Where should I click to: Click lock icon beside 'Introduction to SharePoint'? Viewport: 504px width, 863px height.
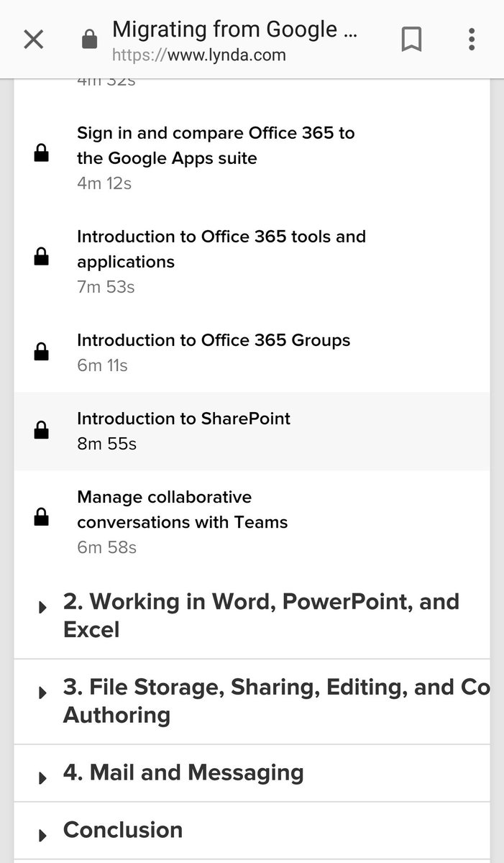[x=42, y=430]
